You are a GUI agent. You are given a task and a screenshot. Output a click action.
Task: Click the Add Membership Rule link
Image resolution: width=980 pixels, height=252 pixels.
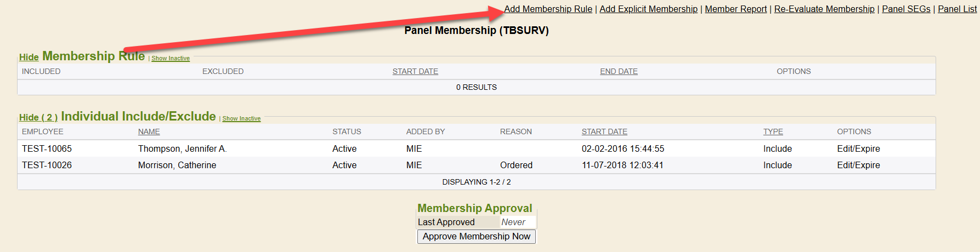coord(548,9)
